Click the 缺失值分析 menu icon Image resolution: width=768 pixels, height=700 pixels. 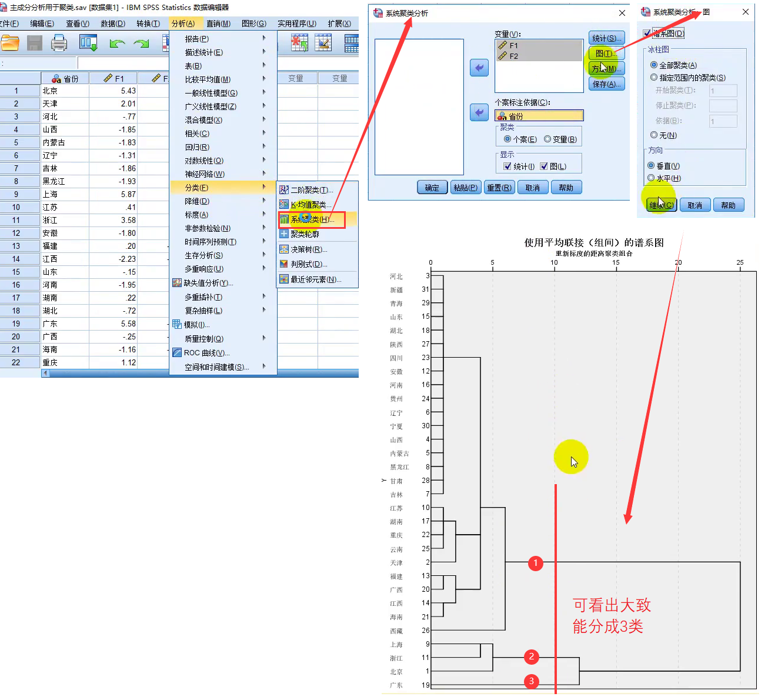[176, 283]
